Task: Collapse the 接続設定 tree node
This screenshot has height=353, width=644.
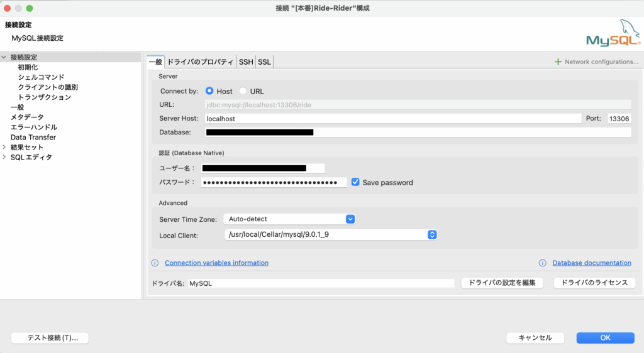Action: [x=4, y=57]
